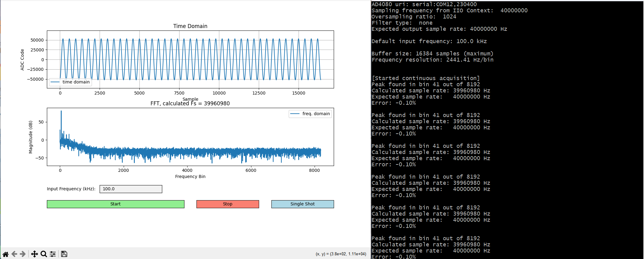Click Buffer size 16384 samples line

coord(432,54)
